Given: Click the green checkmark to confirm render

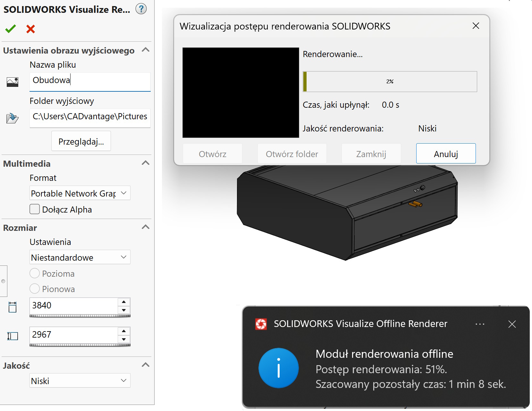Looking at the screenshot, I should coord(11,29).
